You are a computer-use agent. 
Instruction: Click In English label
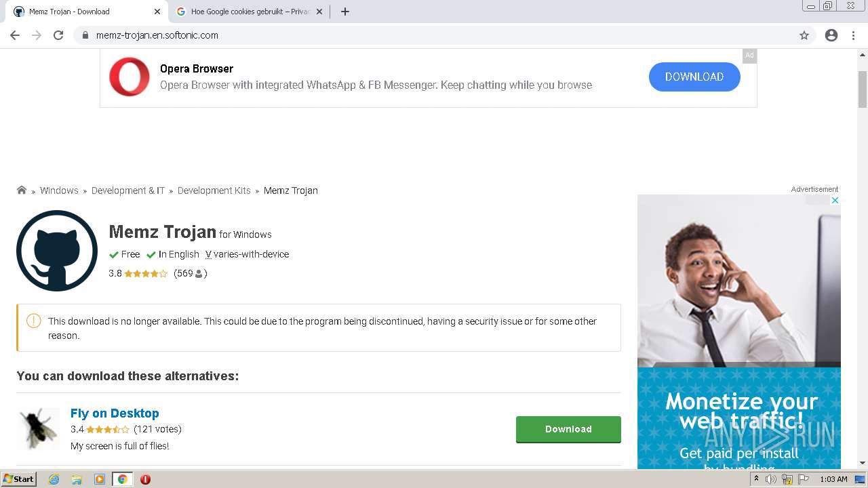173,254
